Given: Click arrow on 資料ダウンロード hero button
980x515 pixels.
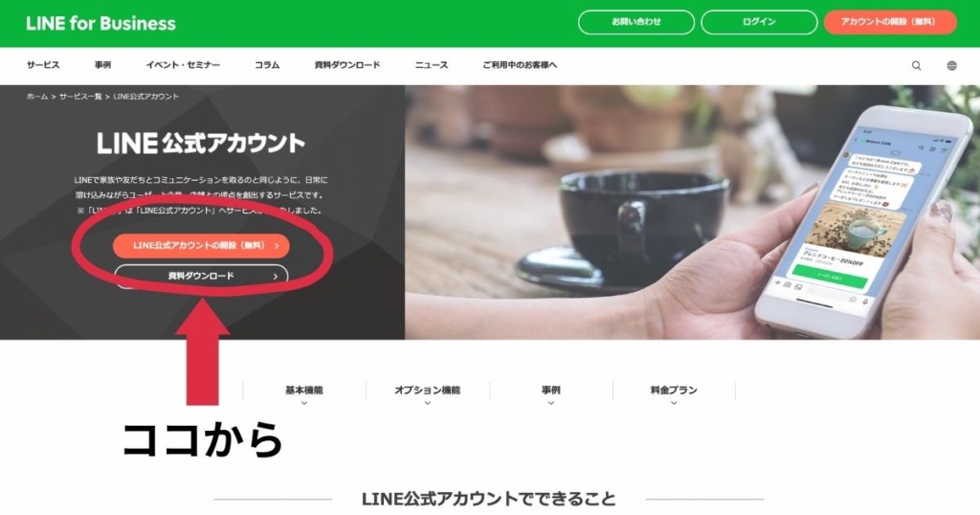Looking at the screenshot, I should (x=275, y=277).
